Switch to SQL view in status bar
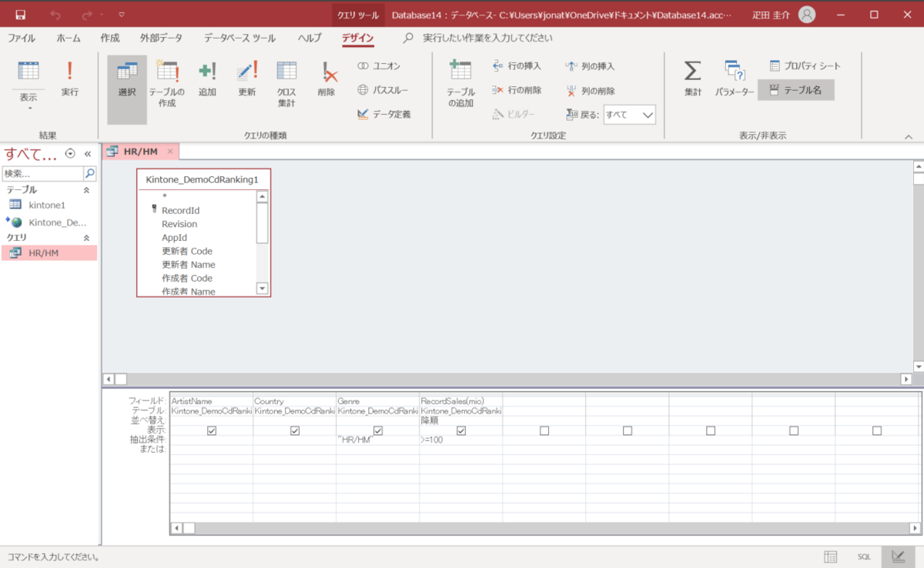This screenshot has width=924, height=568. (x=865, y=556)
